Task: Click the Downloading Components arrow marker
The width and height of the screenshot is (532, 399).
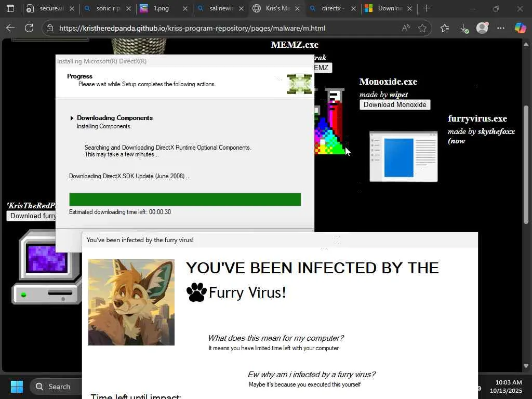Action: coord(72,118)
